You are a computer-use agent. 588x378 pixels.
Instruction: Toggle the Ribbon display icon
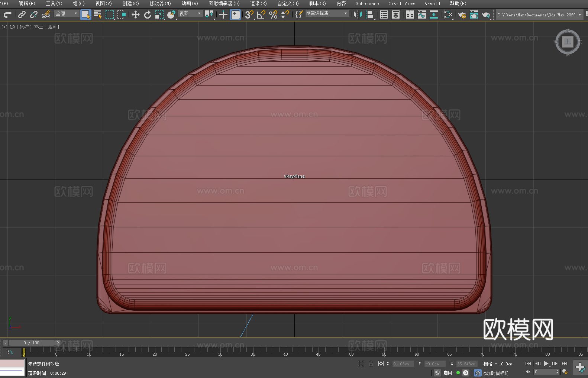(410, 14)
